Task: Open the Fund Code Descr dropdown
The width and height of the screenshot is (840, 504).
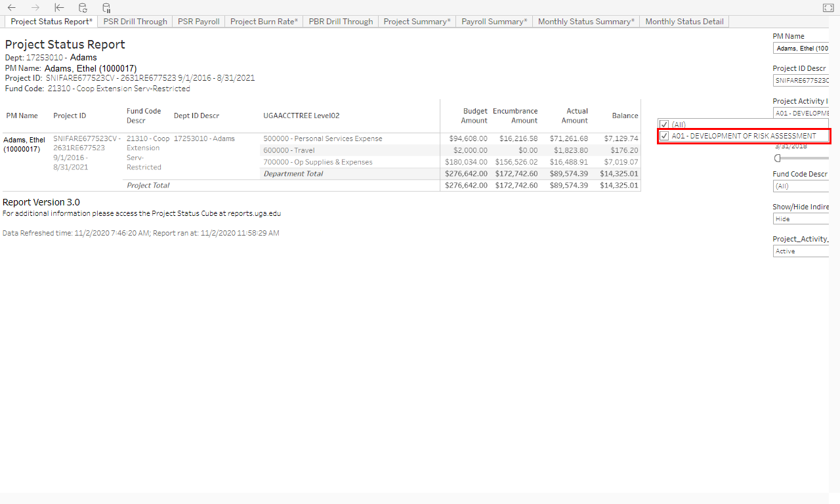Action: (x=801, y=186)
